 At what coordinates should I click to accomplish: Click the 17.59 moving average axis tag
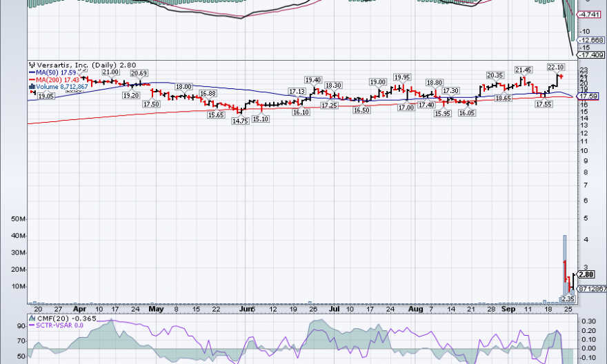tap(590, 97)
